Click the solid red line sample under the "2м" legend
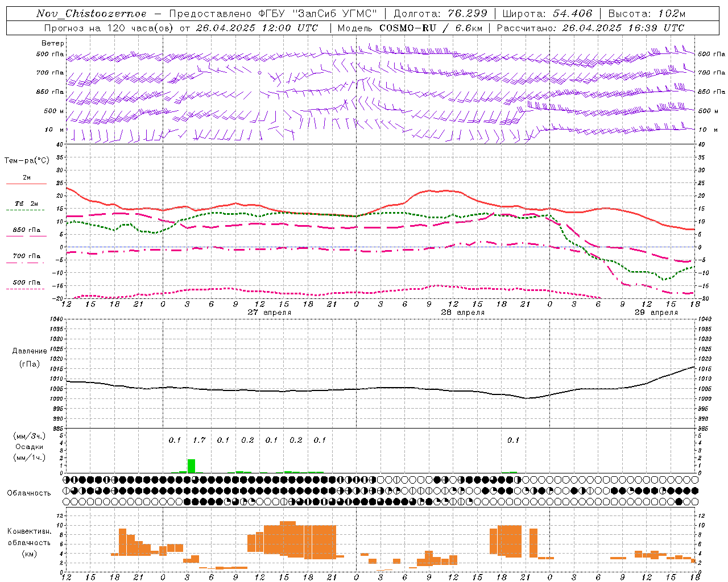This screenshot has width=728, height=582. point(26,184)
